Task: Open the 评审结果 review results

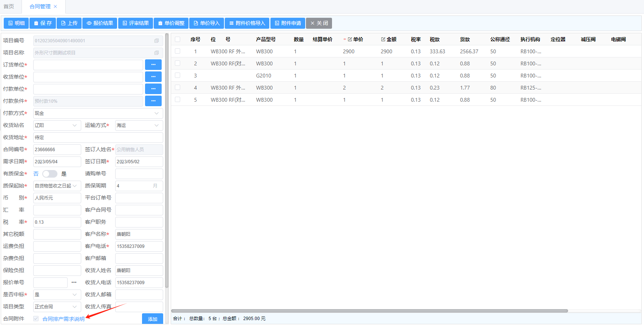Action: 135,23
